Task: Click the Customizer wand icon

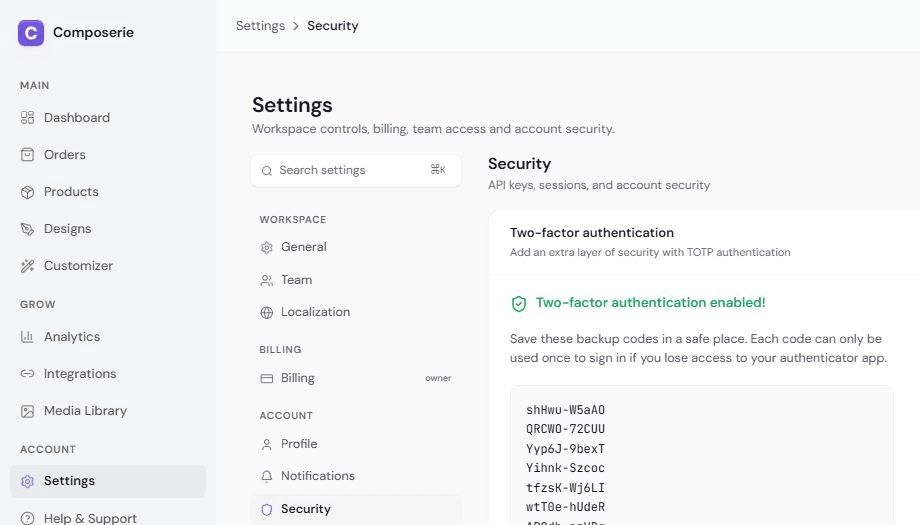Action: pyautogui.click(x=27, y=266)
